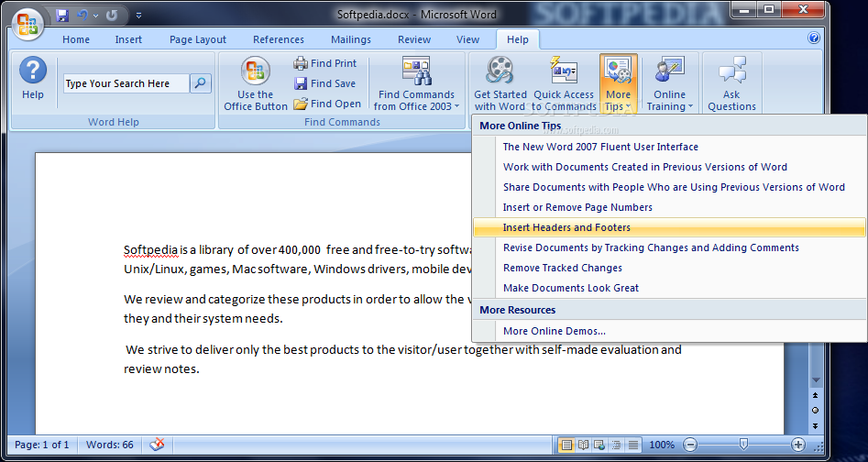Image resolution: width=868 pixels, height=462 pixels.
Task: Click the Redo arrow icon
Action: pos(113,15)
